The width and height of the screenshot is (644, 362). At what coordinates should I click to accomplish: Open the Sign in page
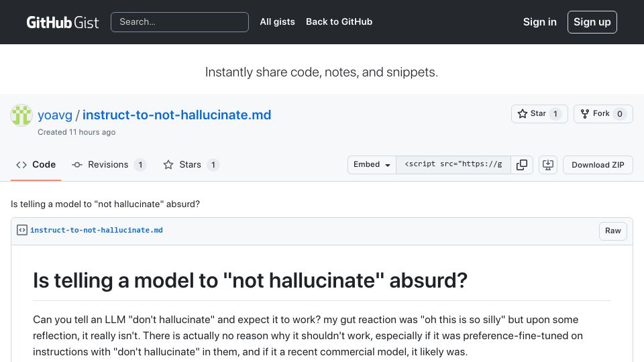[539, 22]
